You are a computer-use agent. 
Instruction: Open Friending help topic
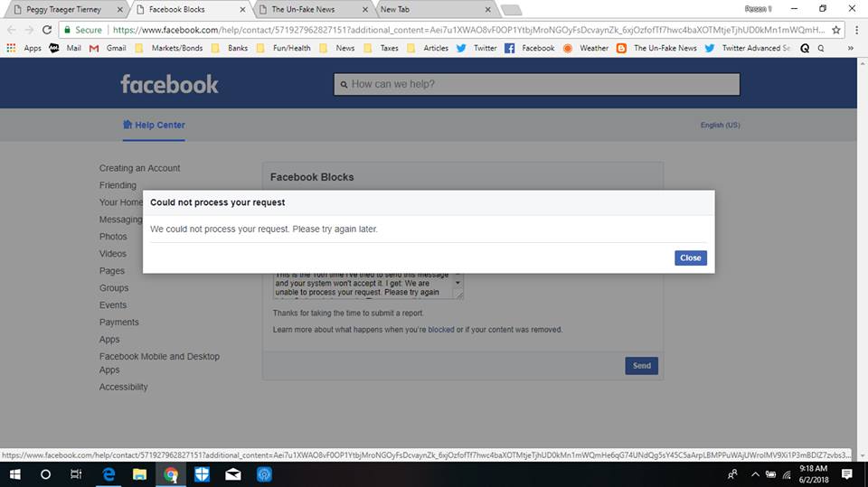click(x=118, y=185)
